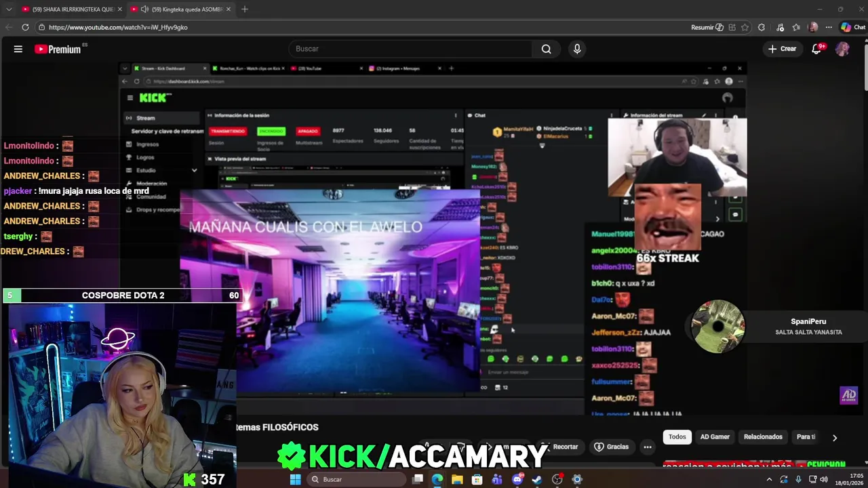Open YouTube account avatar menu
Viewport: 868px width, 488px height.
click(x=842, y=49)
